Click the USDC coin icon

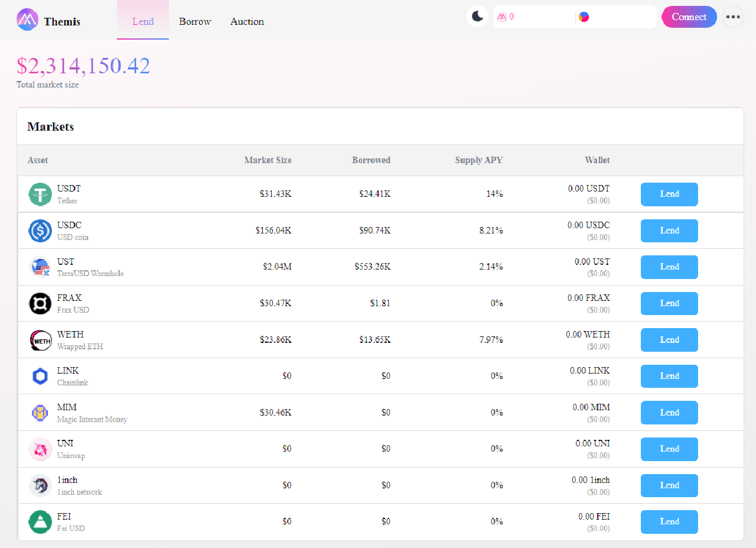(40, 231)
